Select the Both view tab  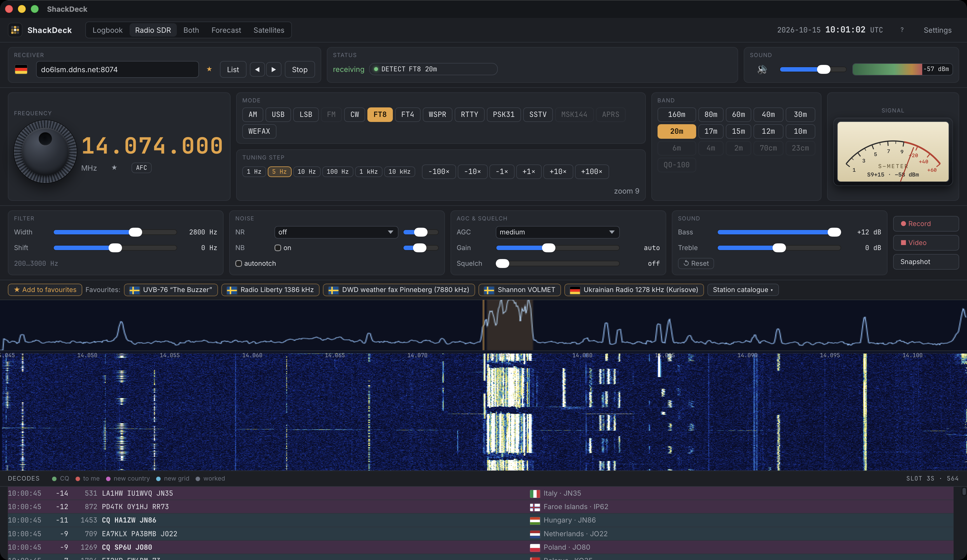click(x=191, y=30)
